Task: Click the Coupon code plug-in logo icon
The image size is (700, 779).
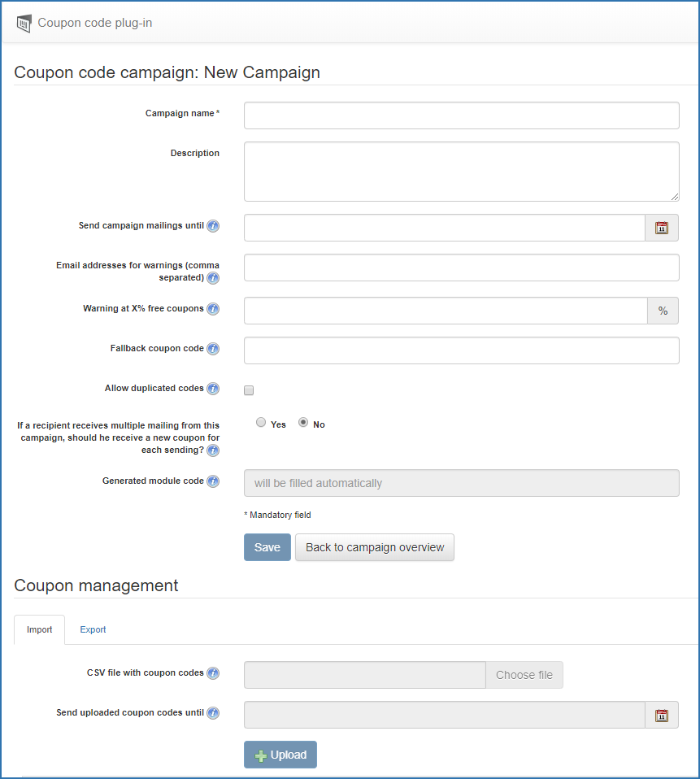Action: pyautogui.click(x=24, y=24)
